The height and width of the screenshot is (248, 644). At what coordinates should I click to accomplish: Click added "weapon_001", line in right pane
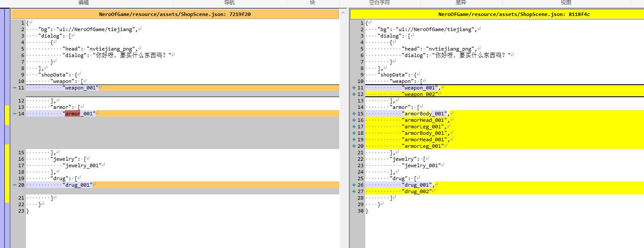[505, 88]
